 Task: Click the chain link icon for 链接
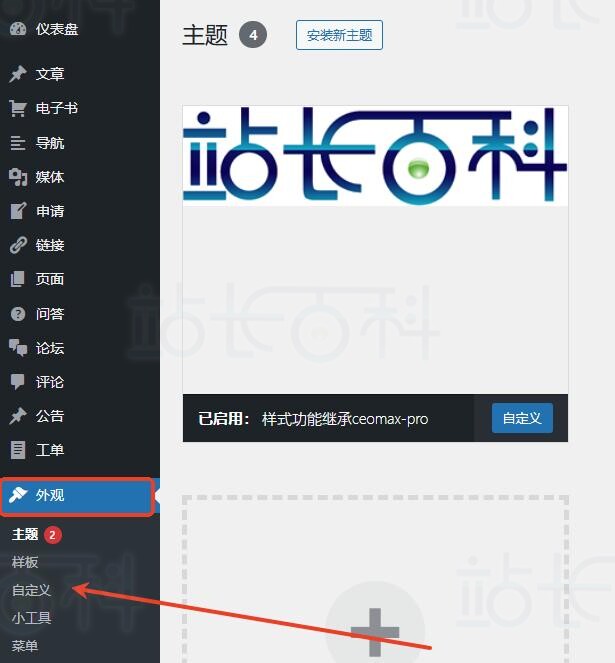[x=18, y=245]
